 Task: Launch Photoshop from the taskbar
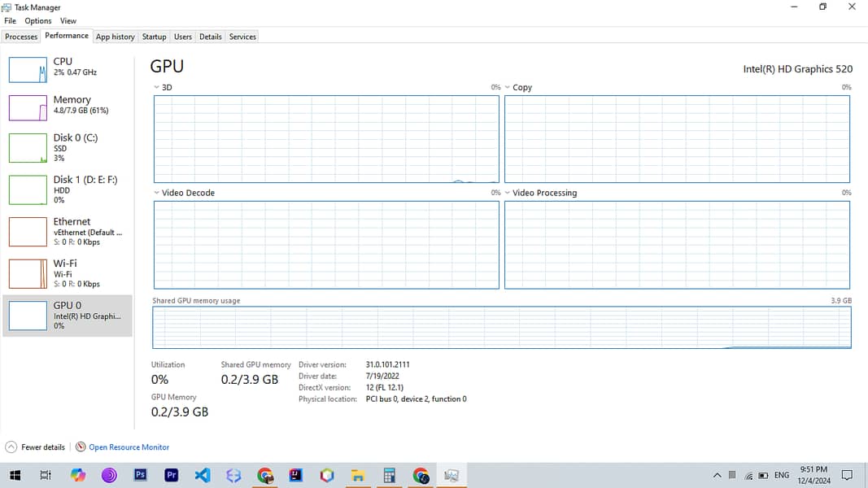[140, 475]
